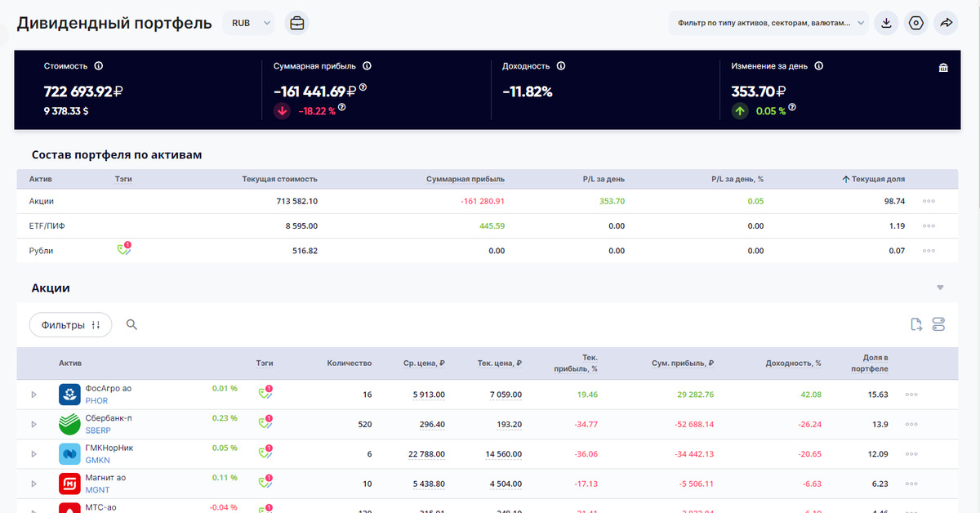The height and width of the screenshot is (513, 980).
Task: Click the export file icon above stocks table
Action: click(x=916, y=325)
